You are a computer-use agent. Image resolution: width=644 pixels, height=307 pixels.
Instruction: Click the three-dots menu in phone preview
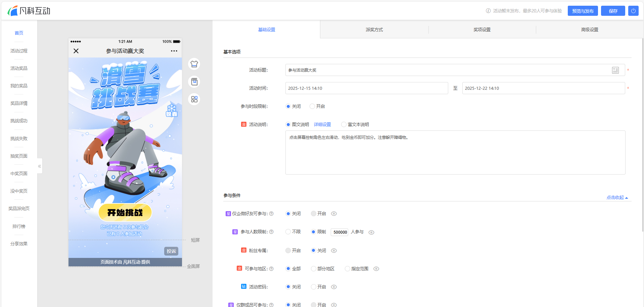point(174,51)
